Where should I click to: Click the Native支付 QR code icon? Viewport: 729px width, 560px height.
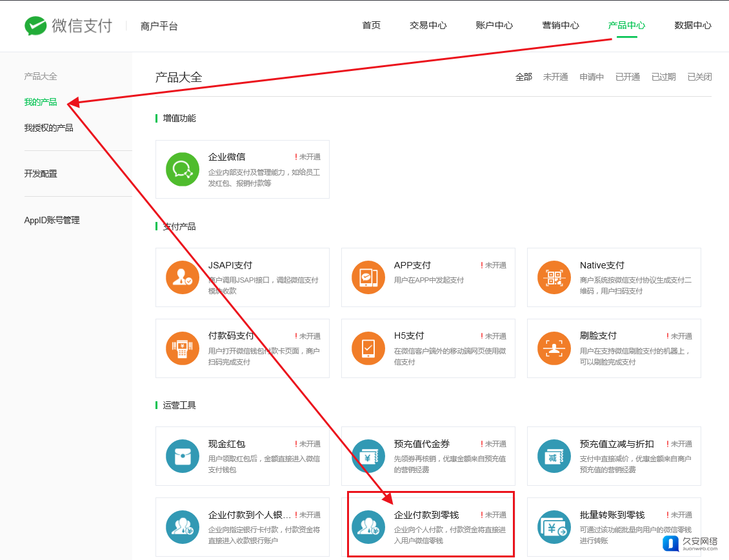click(554, 277)
